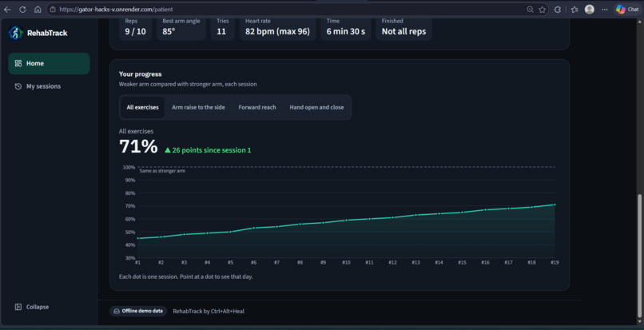Image resolution: width=644 pixels, height=330 pixels.
Task: Click the Your progress heading
Action: coord(140,74)
